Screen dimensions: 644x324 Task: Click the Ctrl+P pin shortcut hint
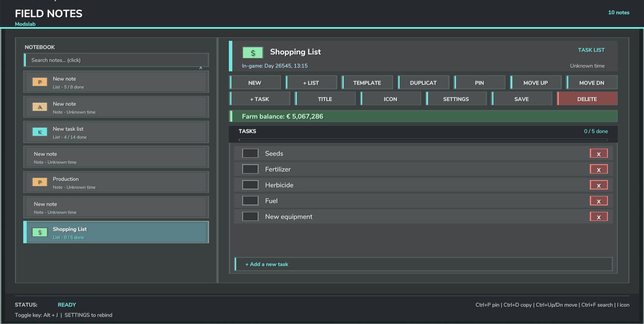click(x=487, y=305)
